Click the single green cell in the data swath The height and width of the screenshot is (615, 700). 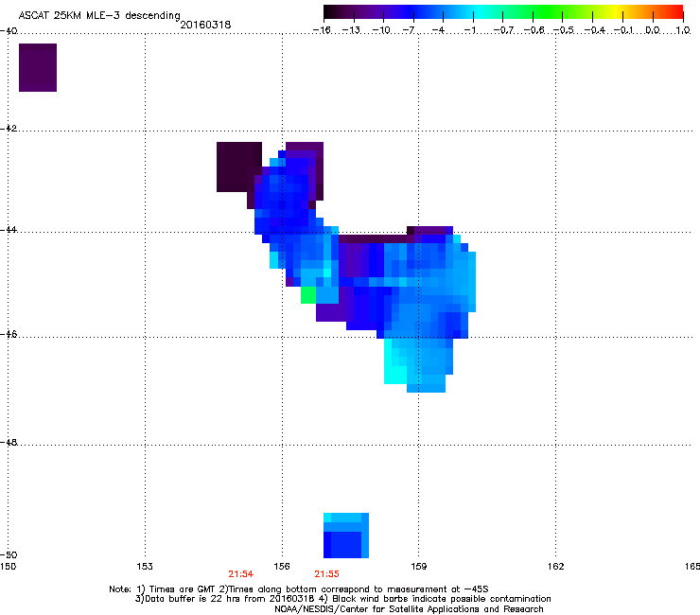pos(308,295)
